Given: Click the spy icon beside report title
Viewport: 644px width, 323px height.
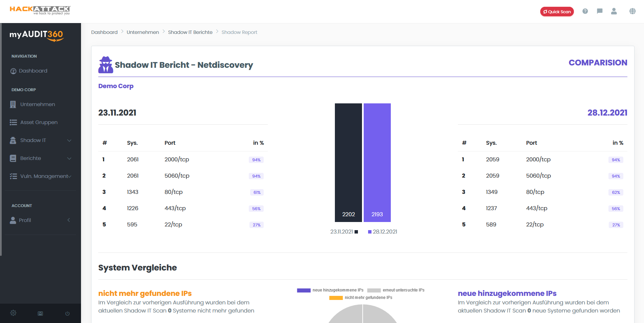Looking at the screenshot, I should coord(106,65).
